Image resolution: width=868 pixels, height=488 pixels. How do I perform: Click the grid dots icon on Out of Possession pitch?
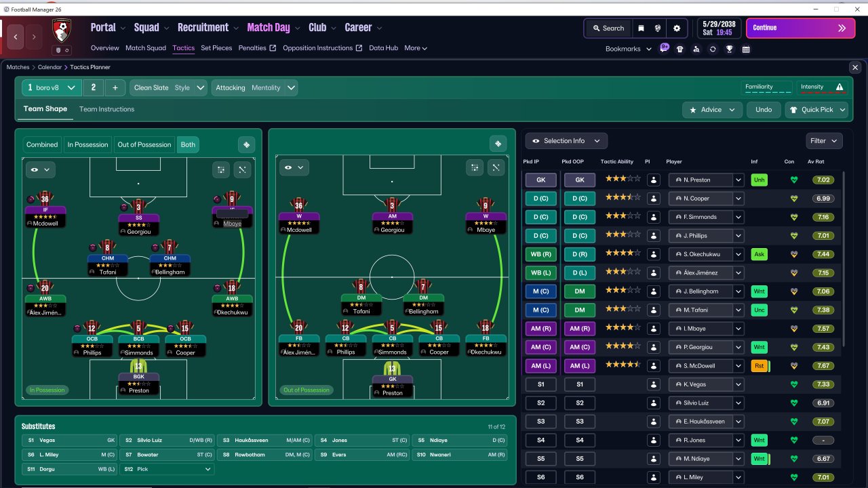coord(475,167)
